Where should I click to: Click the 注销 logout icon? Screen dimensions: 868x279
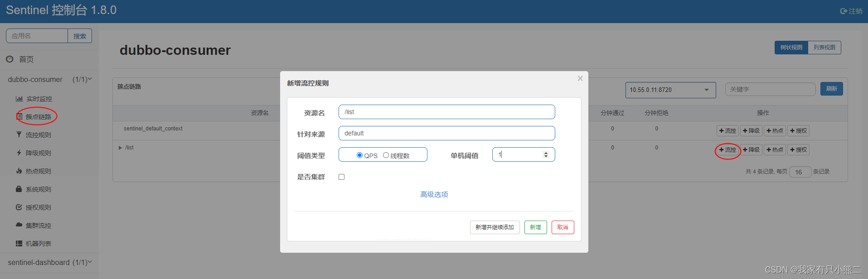tap(844, 11)
